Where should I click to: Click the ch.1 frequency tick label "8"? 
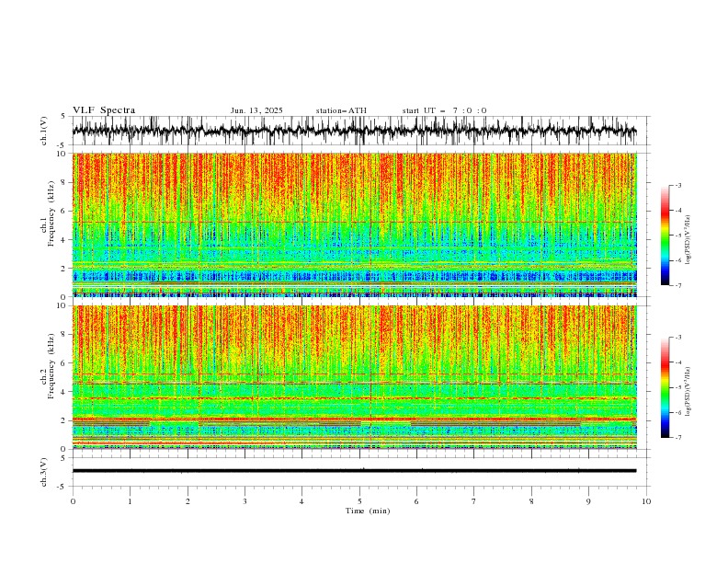point(63,182)
